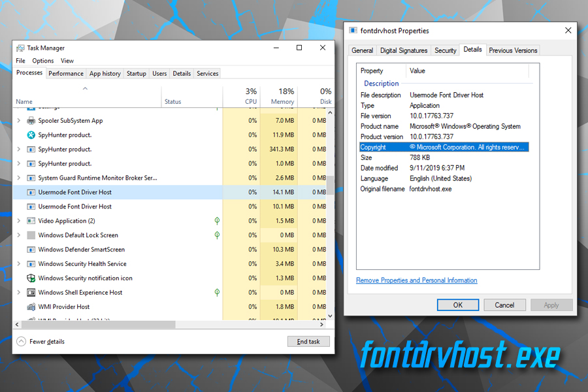Viewport: 588px width, 392px height.
Task: Open the View menu in Task Manager
Action: click(67, 61)
